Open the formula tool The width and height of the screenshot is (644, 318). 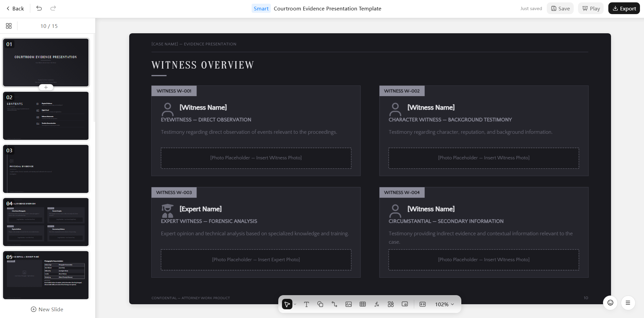(x=377, y=304)
